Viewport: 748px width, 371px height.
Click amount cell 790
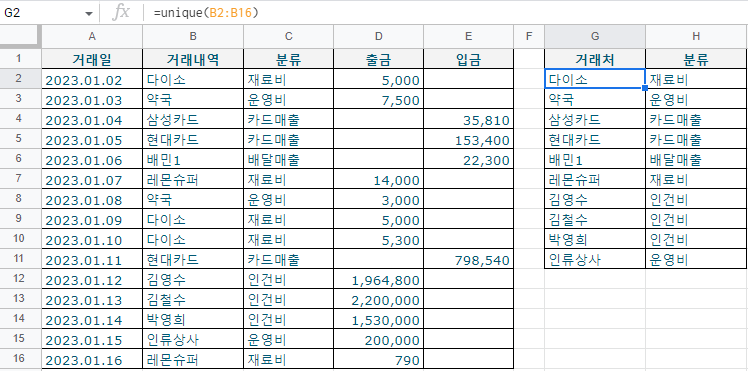[x=378, y=360]
